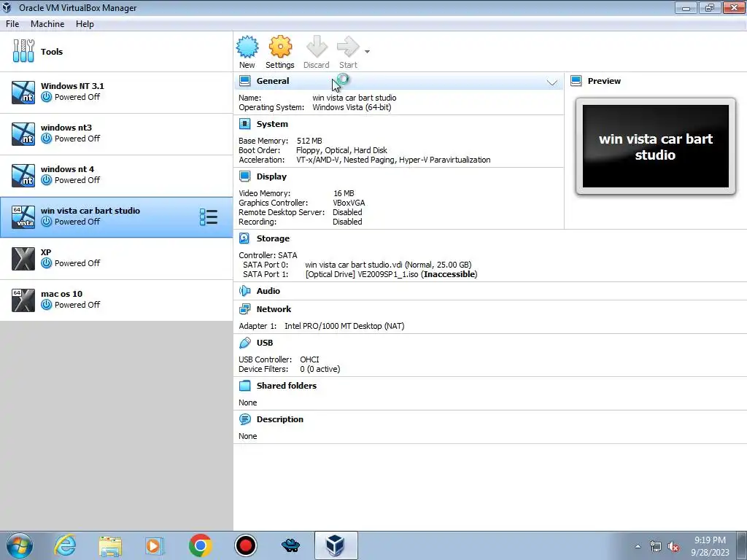Click the Preview panel monitor icon
Screen dimensions: 747x560
(576, 81)
